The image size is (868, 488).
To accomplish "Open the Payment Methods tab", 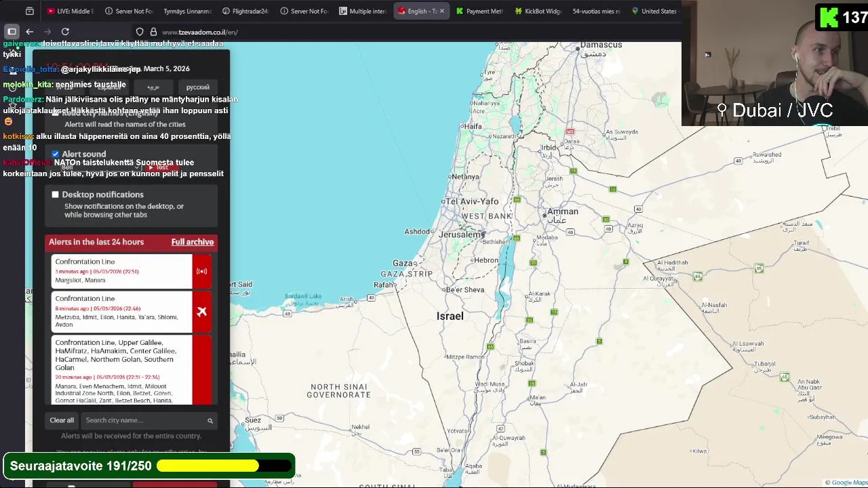I will 479,11.
